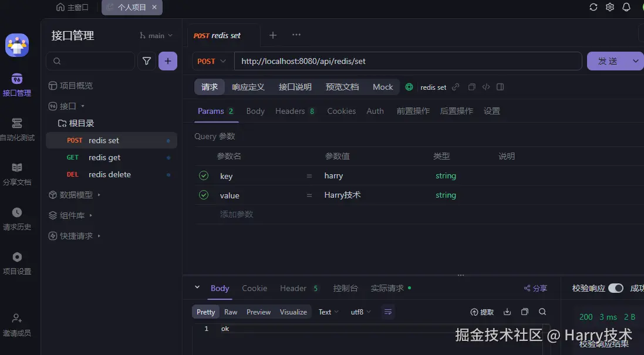This screenshot has width=644, height=355.
Task: Open the 后置操作 tab
Action: click(x=456, y=111)
